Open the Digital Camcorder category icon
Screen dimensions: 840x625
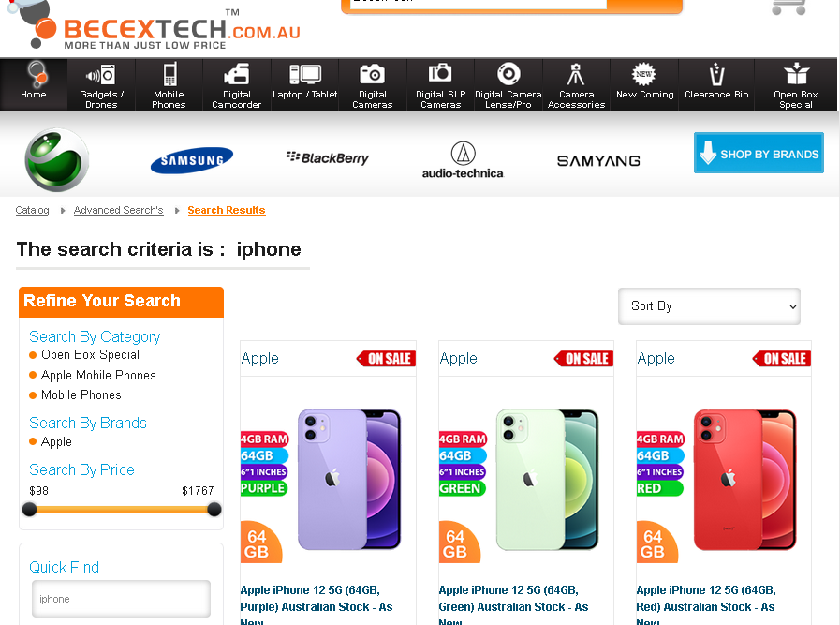coord(237,74)
